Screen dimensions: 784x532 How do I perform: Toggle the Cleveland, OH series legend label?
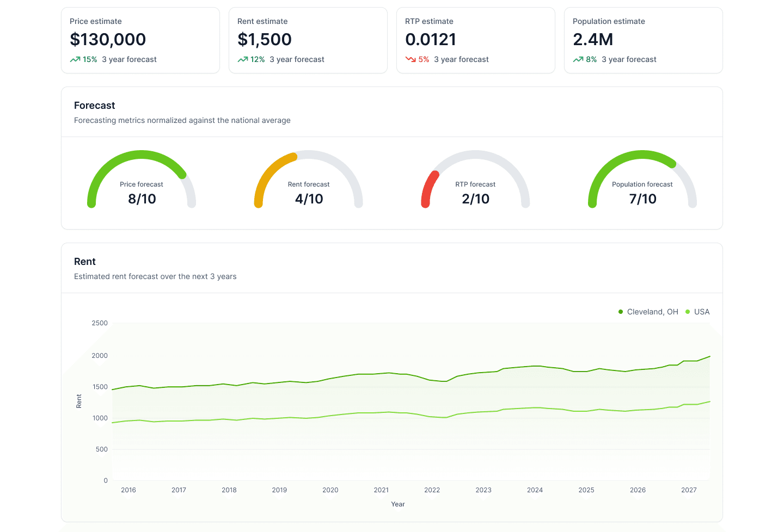(653, 312)
